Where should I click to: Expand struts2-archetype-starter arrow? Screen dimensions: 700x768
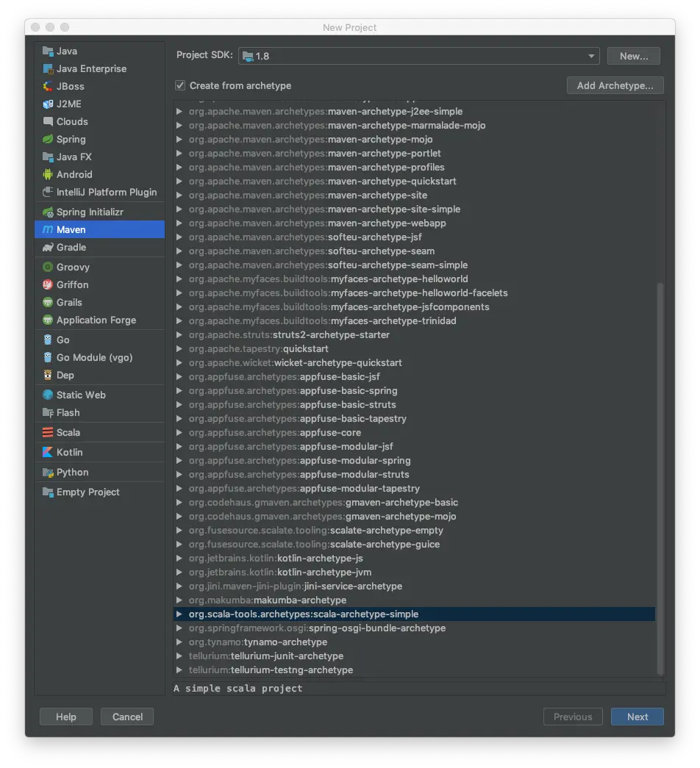coord(179,334)
